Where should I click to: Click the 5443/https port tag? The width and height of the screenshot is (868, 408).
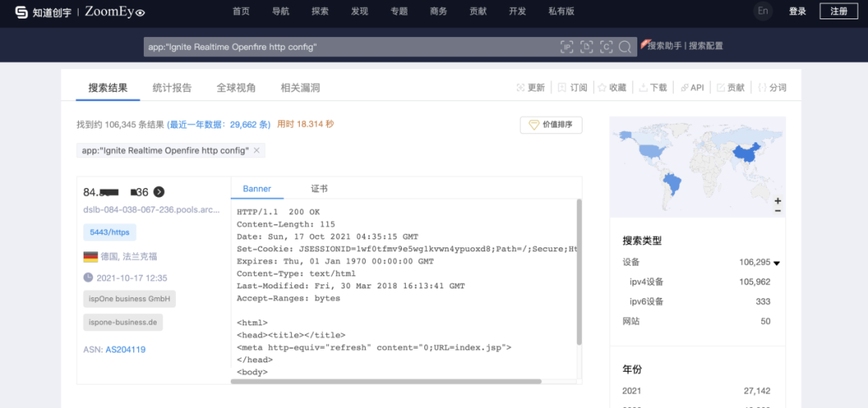[x=109, y=232]
